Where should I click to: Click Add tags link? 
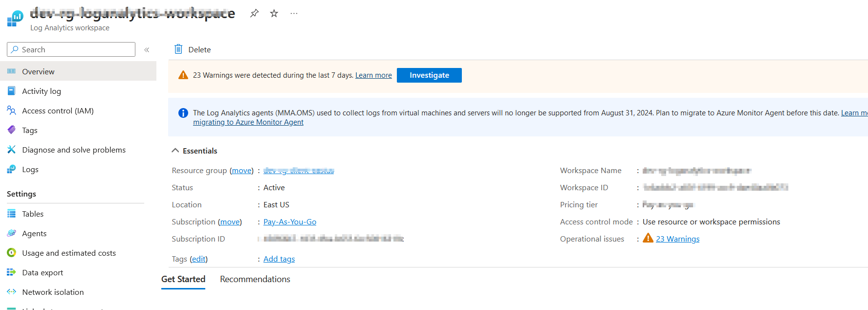(279, 259)
